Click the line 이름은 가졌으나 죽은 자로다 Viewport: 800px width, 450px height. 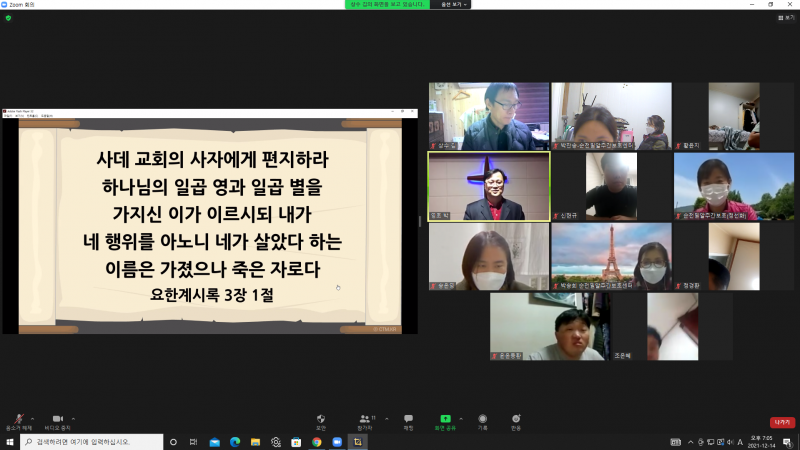point(212,269)
